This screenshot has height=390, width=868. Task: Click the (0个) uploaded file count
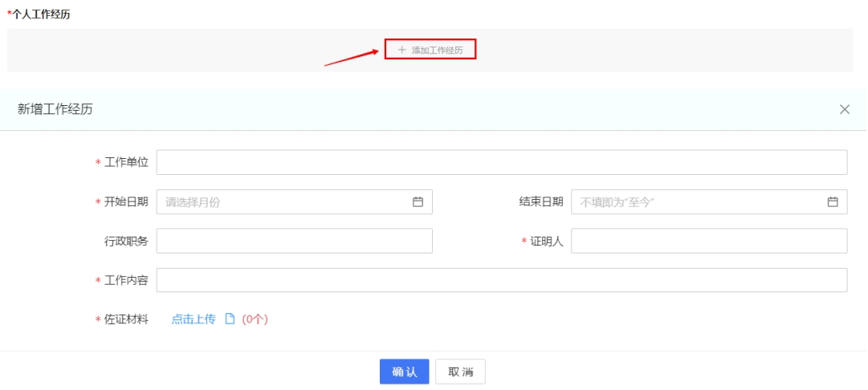[x=255, y=319]
